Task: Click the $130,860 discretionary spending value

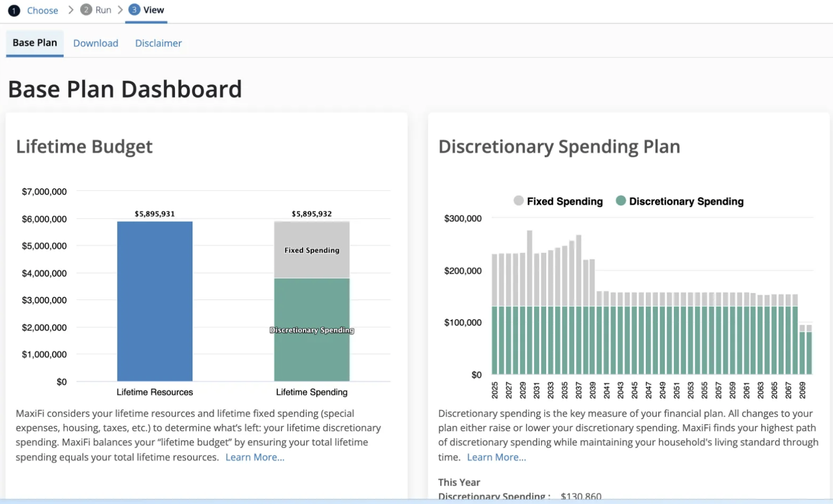Action: pyautogui.click(x=581, y=496)
